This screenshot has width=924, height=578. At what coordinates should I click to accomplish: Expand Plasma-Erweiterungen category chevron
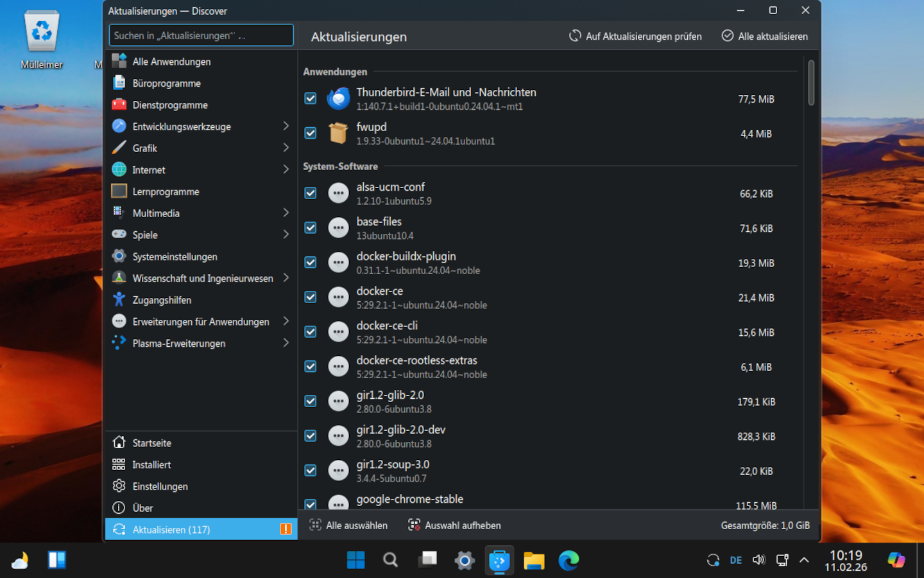pyautogui.click(x=286, y=343)
